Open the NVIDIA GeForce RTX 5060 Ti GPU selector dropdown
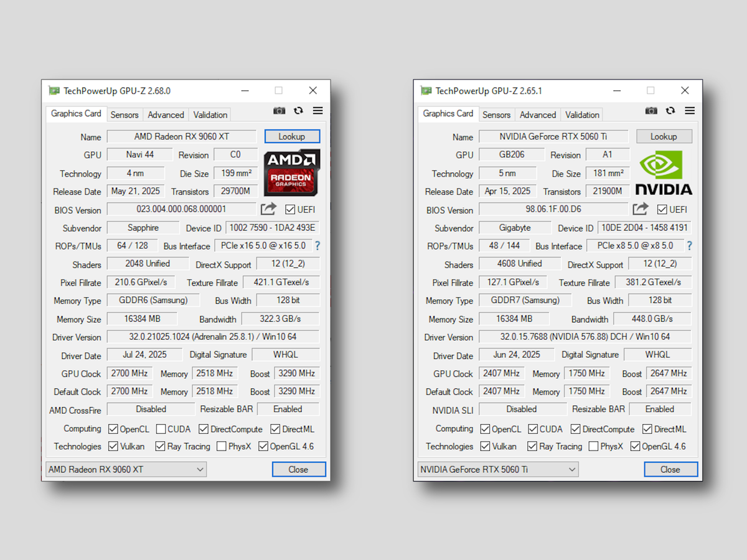 click(x=498, y=470)
